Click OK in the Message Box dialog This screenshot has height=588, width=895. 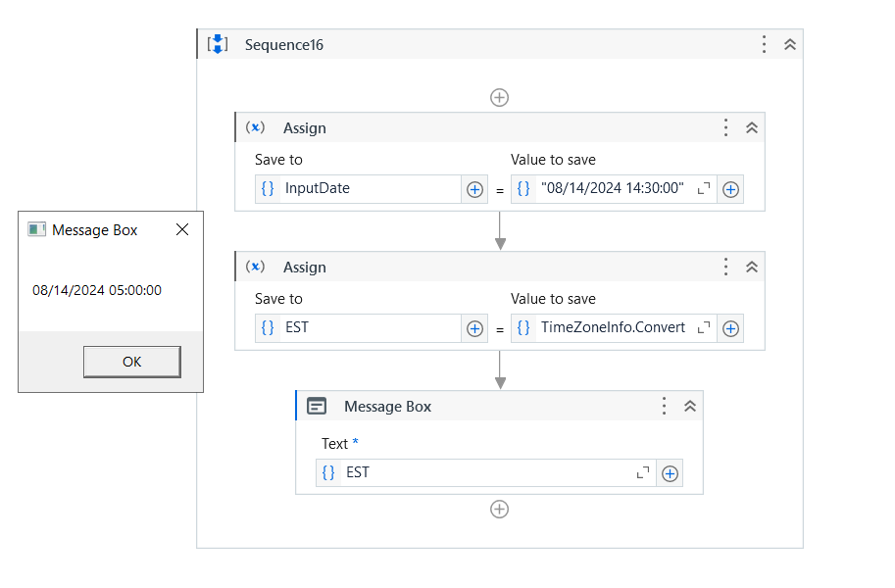[x=132, y=362]
